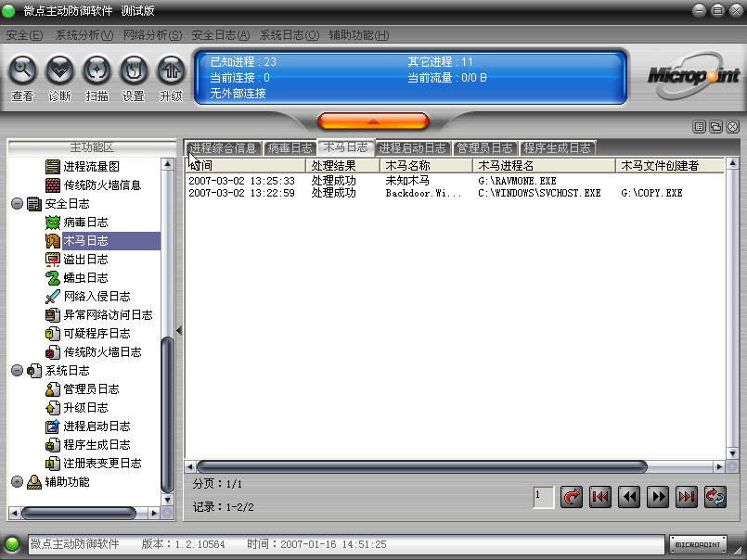
Task: Expand the 辅助功能 tree group
Action: click(17, 482)
